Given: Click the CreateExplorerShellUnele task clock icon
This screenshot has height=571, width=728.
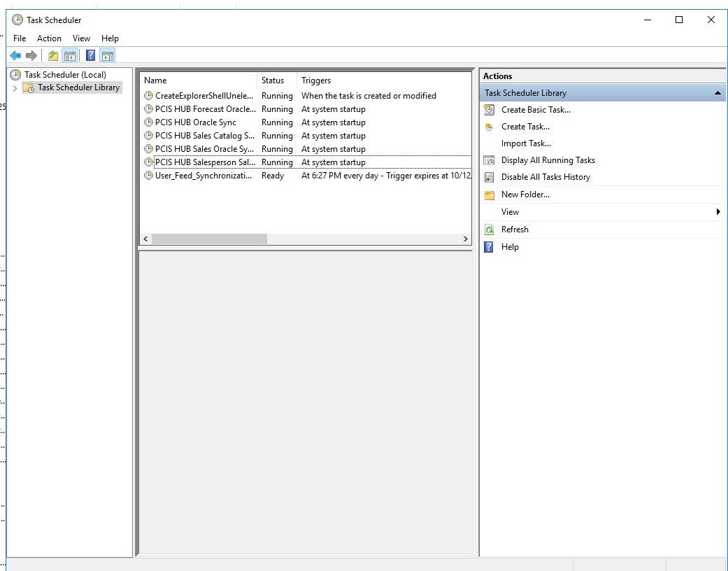Looking at the screenshot, I should [148, 96].
